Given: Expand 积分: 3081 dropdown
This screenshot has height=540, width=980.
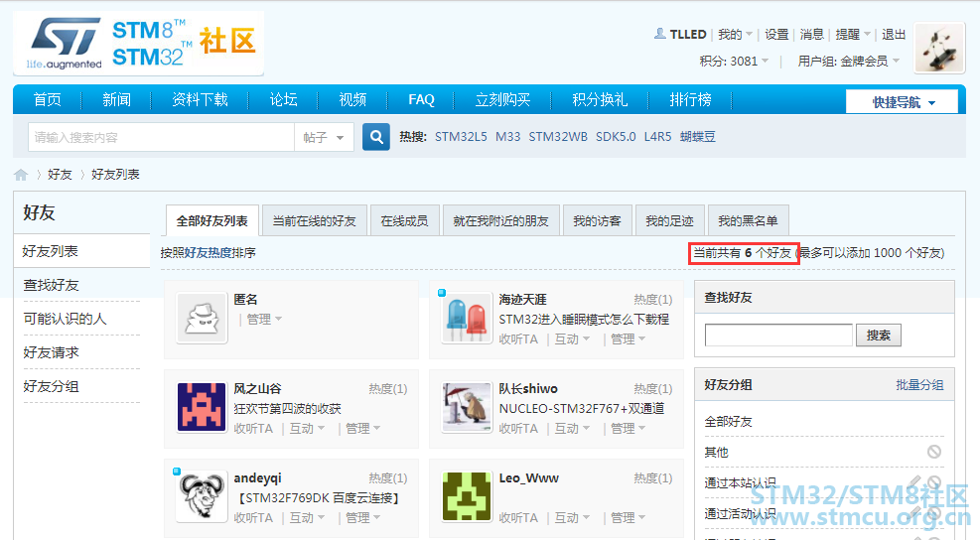Looking at the screenshot, I should click(x=735, y=61).
